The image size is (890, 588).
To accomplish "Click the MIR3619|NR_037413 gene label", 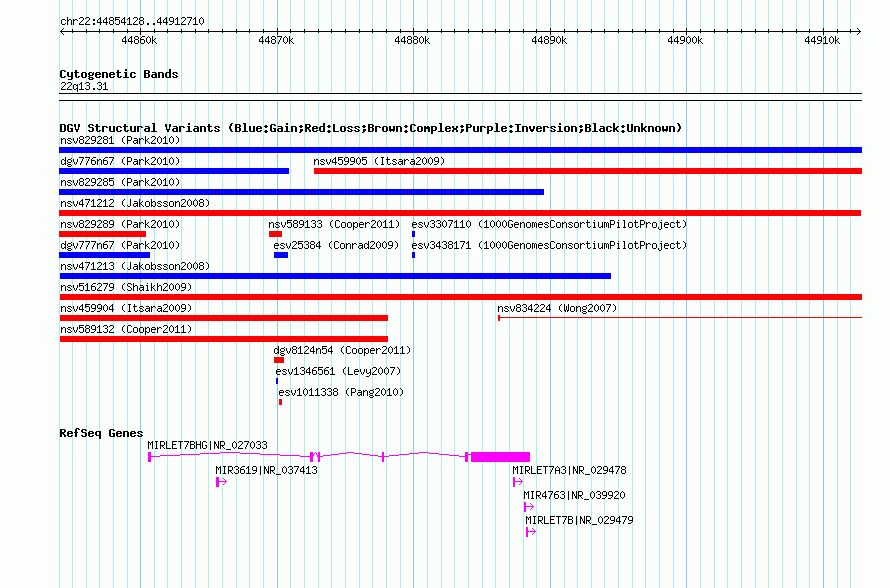I will click(x=266, y=470).
